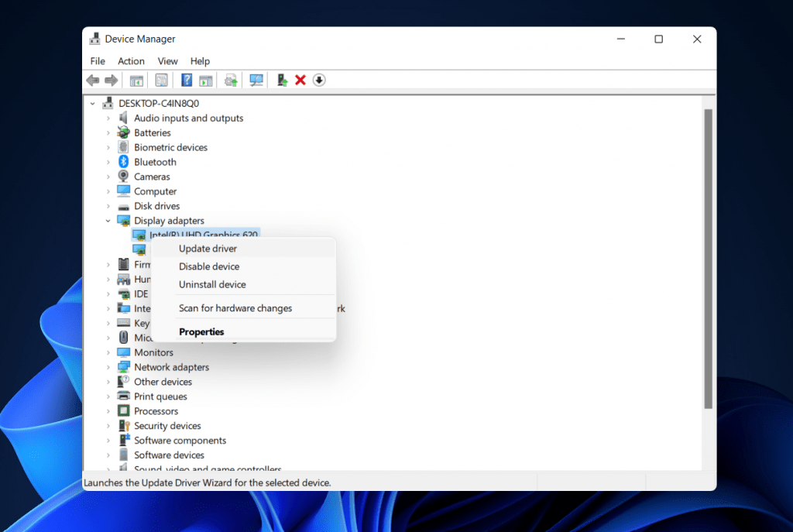Image resolution: width=793 pixels, height=532 pixels.
Task: Uninstall device using the red X icon
Action: click(300, 80)
